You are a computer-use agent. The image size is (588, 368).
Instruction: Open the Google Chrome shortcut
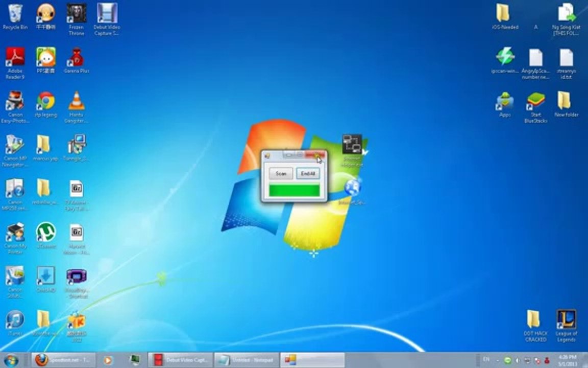tap(46, 104)
